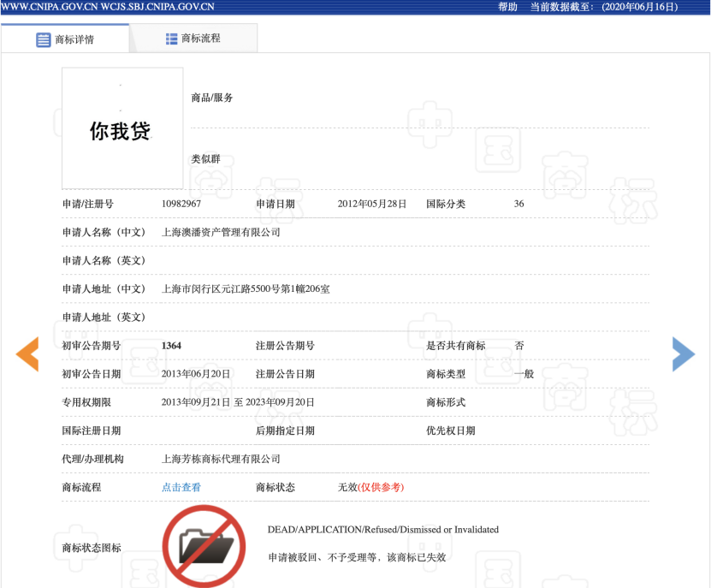Click the 商标状态图标 label

tap(92, 548)
